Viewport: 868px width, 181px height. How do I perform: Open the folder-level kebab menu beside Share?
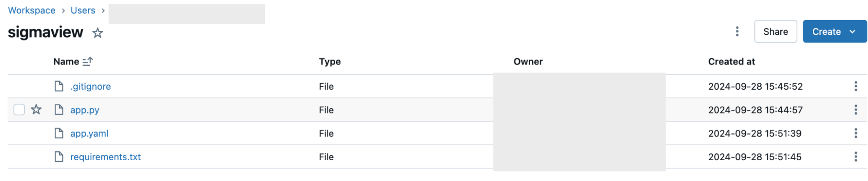click(x=737, y=31)
